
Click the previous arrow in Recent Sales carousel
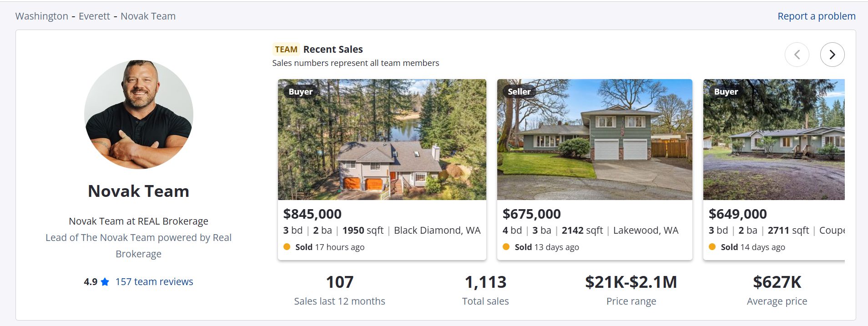click(x=797, y=55)
